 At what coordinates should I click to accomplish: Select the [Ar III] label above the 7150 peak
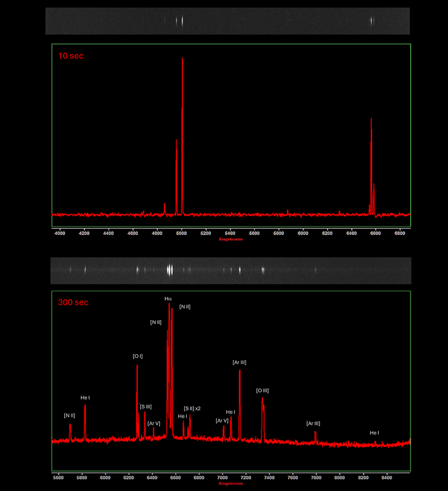point(239,363)
